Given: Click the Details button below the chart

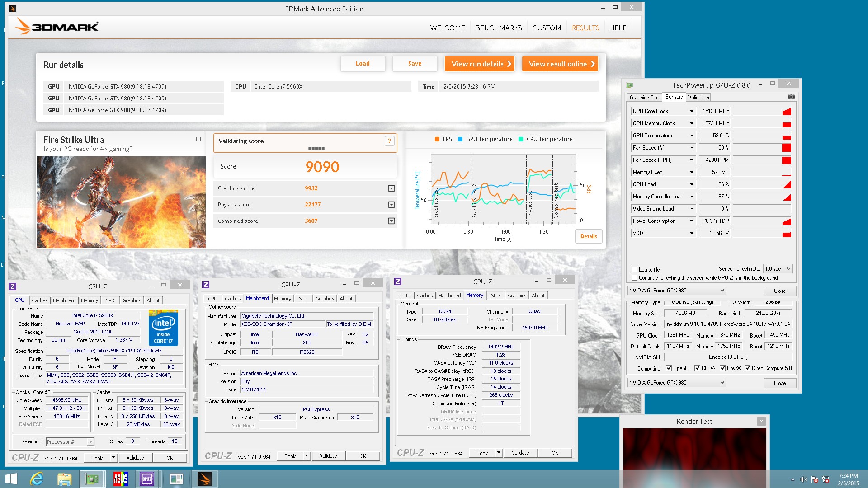Looking at the screenshot, I should pyautogui.click(x=588, y=236).
